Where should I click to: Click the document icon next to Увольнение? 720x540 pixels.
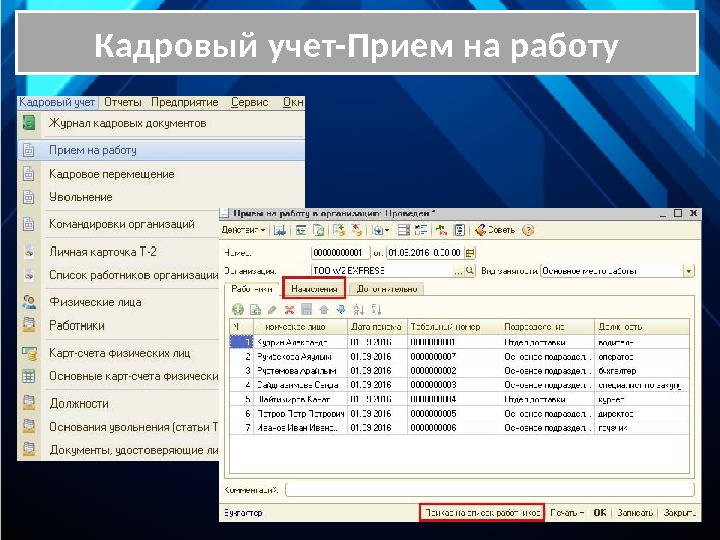[x=28, y=197]
